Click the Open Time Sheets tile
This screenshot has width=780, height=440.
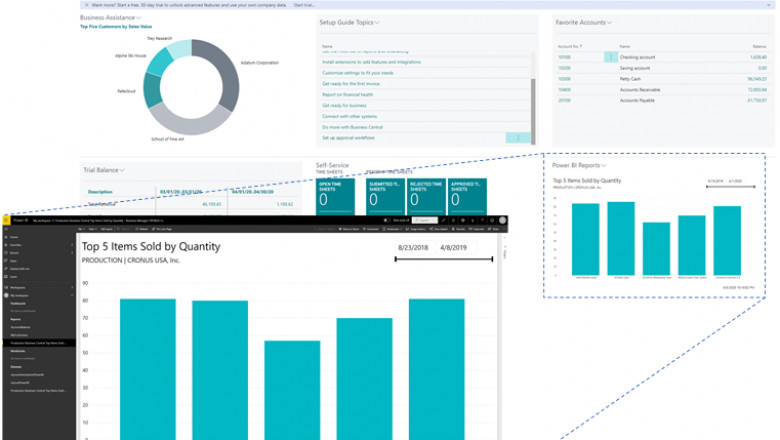pyautogui.click(x=335, y=196)
